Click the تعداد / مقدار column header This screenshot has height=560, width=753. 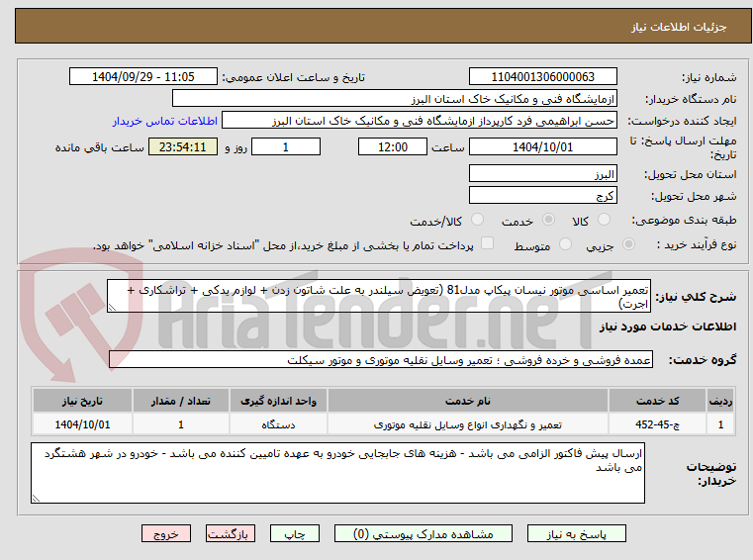180,401
